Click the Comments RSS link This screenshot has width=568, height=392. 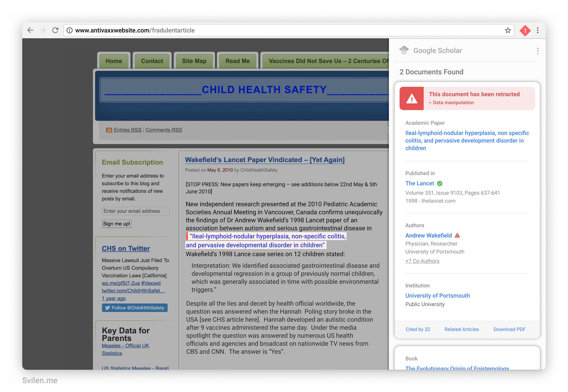[x=164, y=130]
